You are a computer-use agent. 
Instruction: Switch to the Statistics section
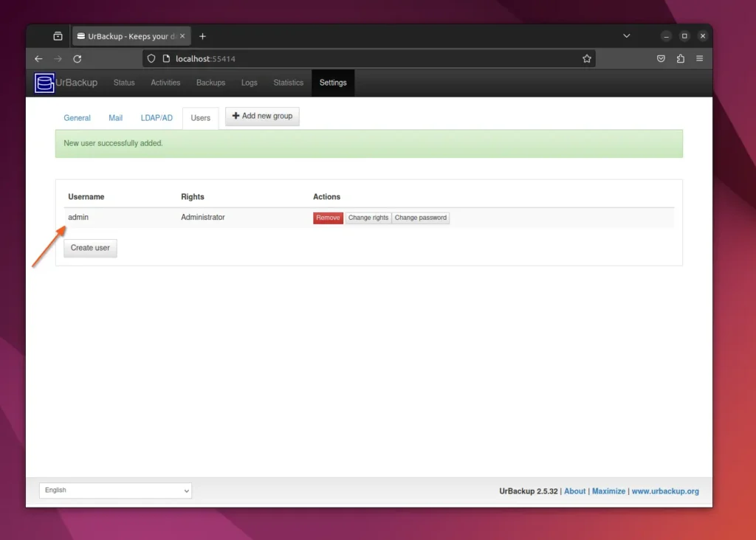pos(288,83)
